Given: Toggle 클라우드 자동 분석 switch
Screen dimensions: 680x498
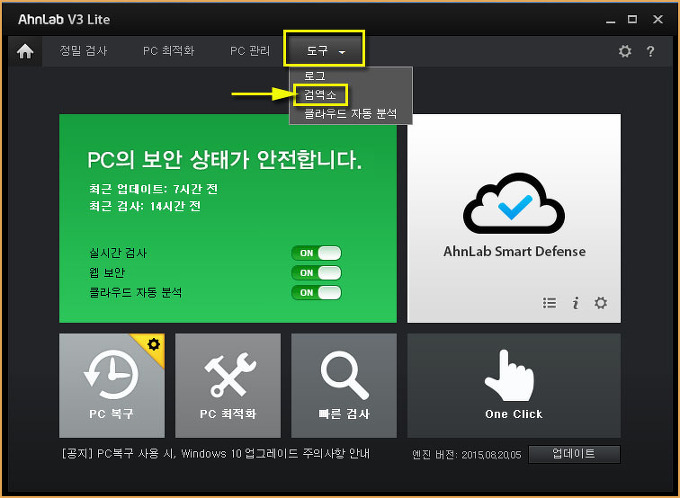Looking at the screenshot, I should point(317,293).
